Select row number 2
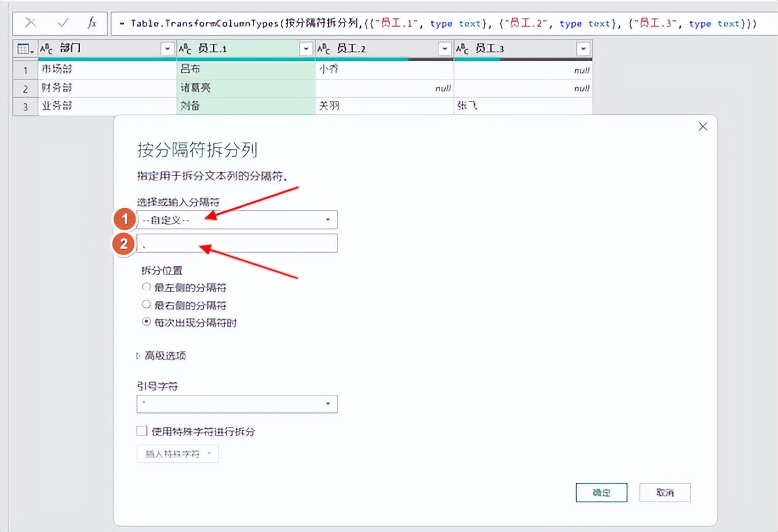 (x=26, y=88)
